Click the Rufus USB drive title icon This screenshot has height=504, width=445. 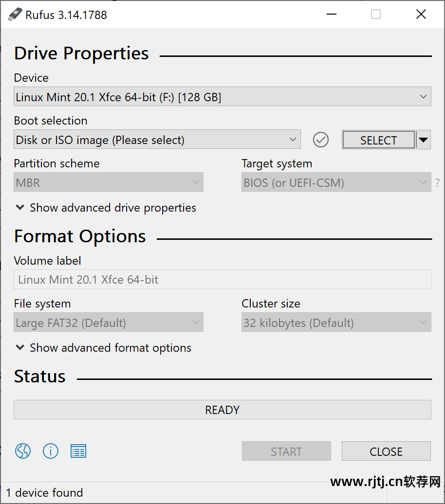(15, 15)
